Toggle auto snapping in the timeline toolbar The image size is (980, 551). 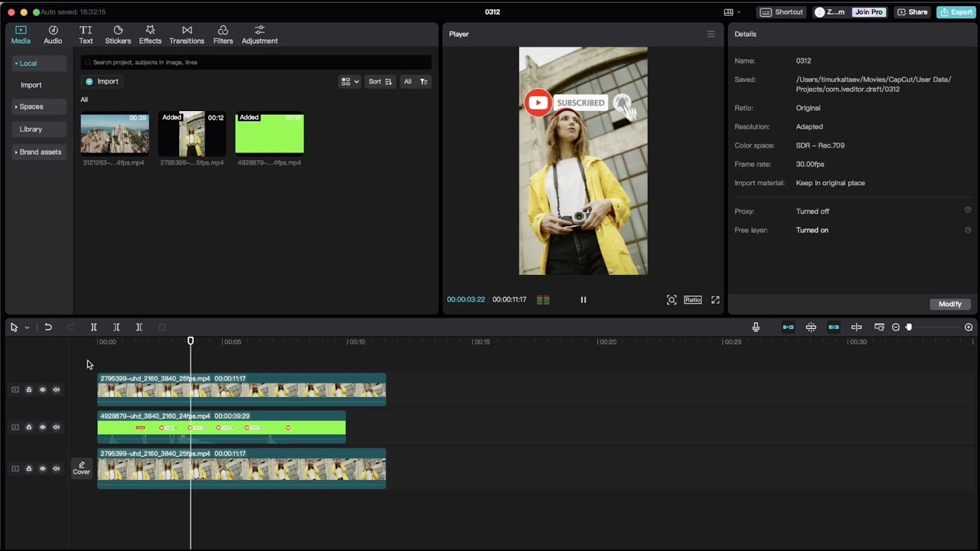point(811,327)
